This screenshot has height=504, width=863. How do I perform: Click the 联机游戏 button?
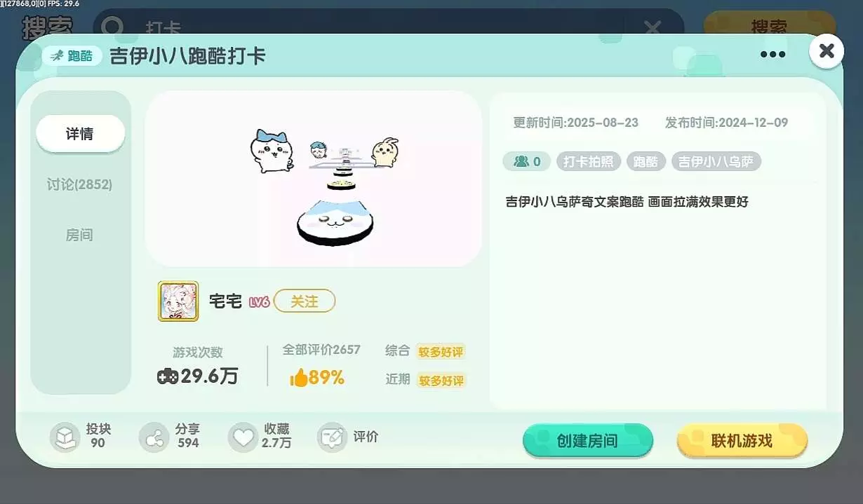[x=742, y=441]
